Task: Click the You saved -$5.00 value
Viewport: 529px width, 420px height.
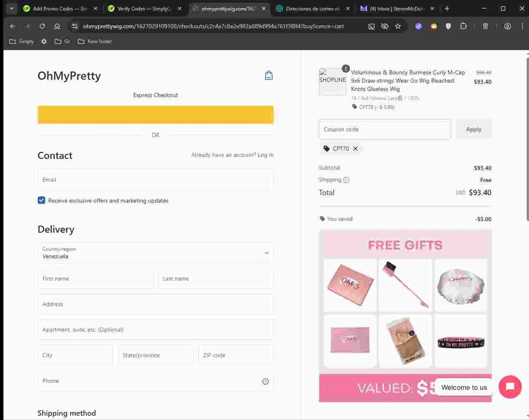Action: tap(483, 219)
